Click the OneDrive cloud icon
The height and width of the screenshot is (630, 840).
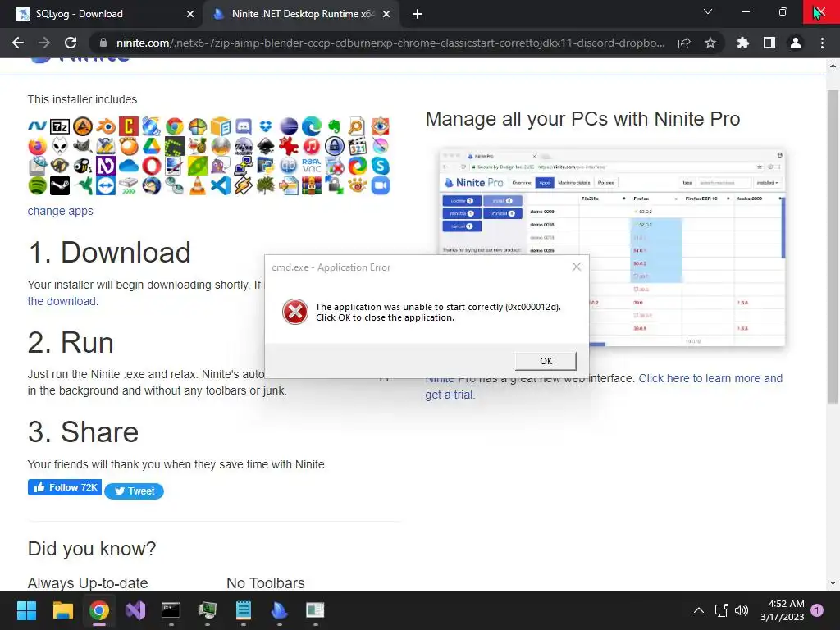point(129,166)
